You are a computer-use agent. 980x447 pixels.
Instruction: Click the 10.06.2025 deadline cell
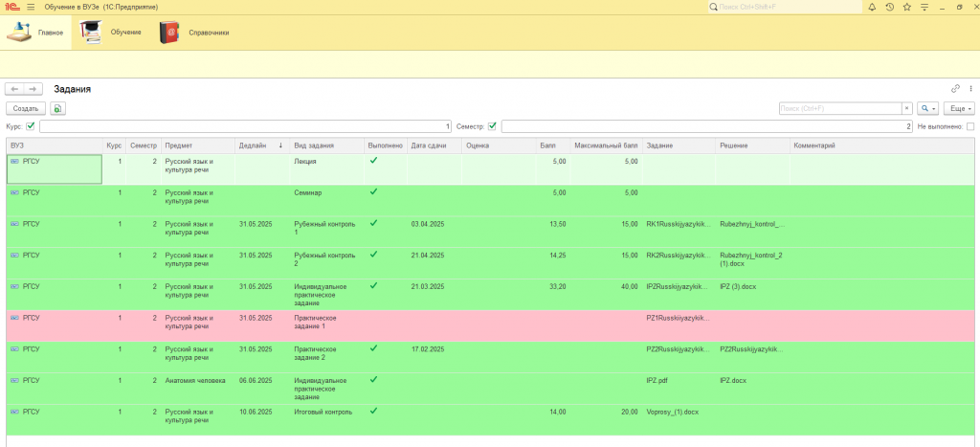point(262,419)
